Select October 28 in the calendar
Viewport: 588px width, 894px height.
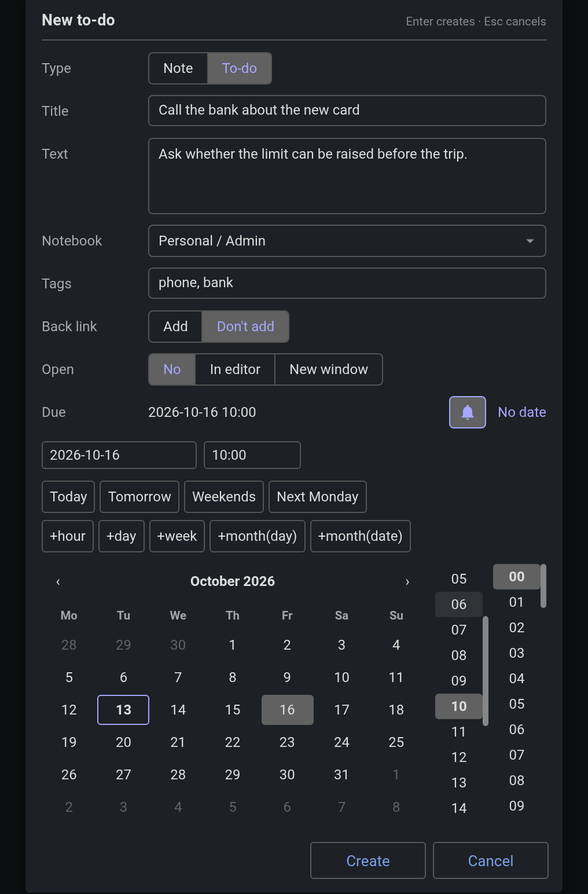click(178, 775)
